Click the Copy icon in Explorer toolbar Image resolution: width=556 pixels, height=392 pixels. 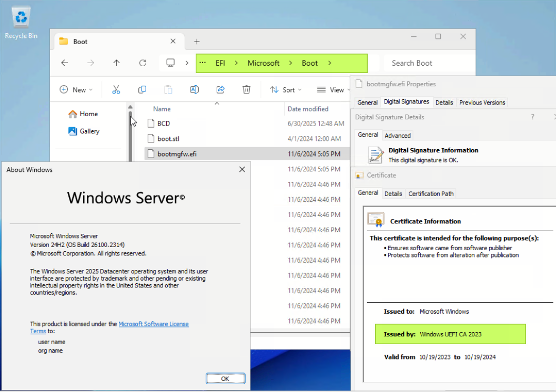[142, 90]
